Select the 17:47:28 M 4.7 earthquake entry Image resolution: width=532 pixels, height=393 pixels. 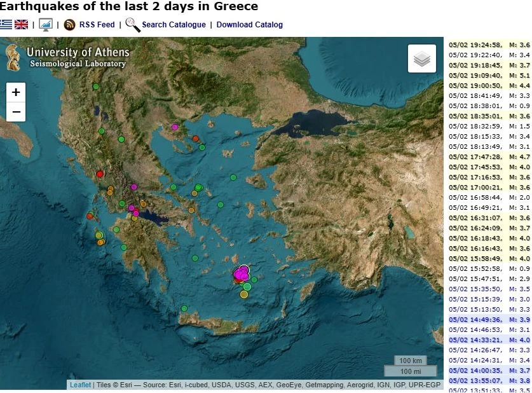click(x=489, y=157)
